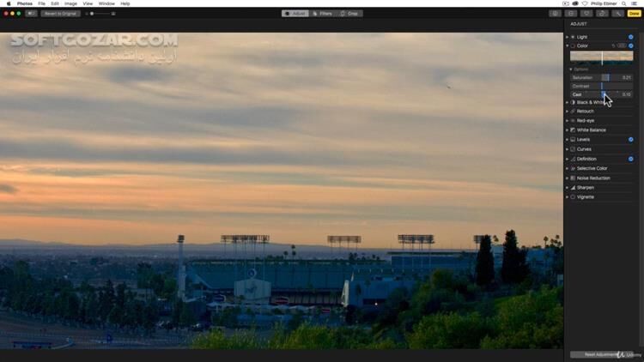The height and width of the screenshot is (362, 644).
Task: Click the Revert to Original button
Action: tap(61, 13)
